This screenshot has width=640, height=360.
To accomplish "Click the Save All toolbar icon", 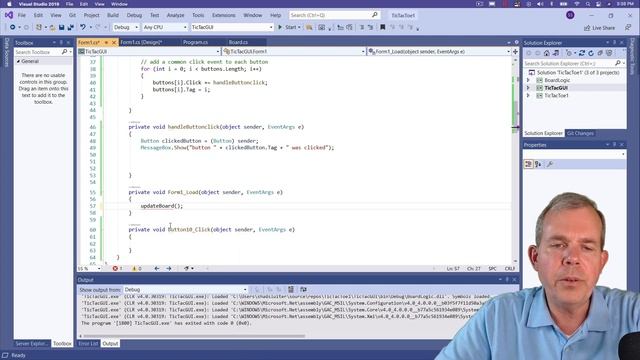I will pyautogui.click(x=71, y=27).
